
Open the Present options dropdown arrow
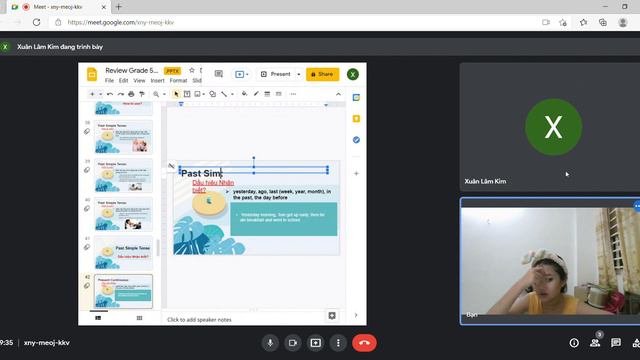coord(298,74)
